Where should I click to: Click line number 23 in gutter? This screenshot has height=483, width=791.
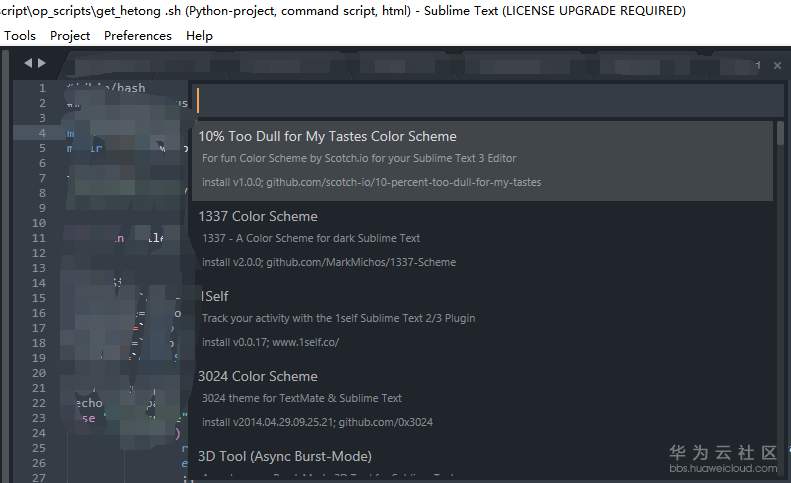pos(39,418)
